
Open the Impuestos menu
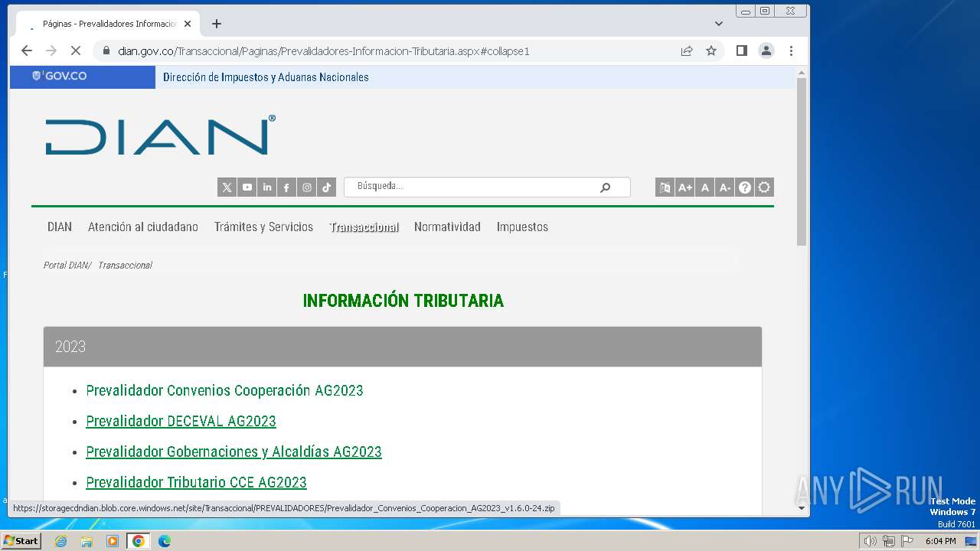522,227
